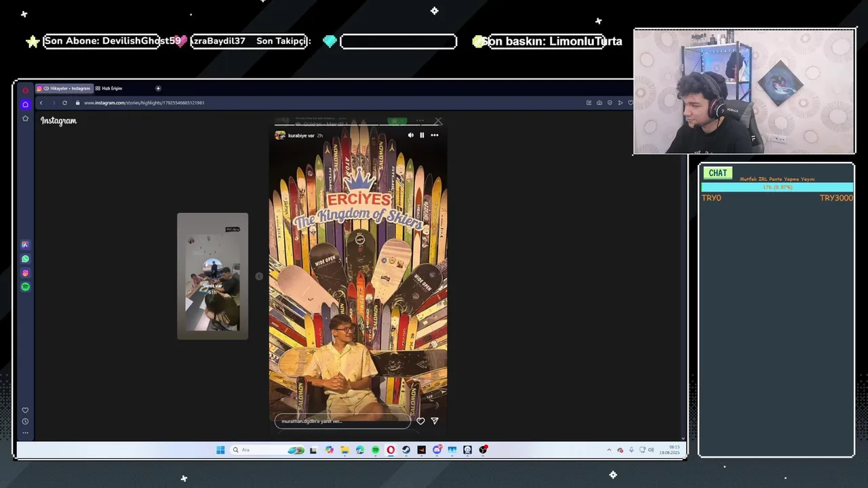Share the story via paper plane icon
Image resolution: width=868 pixels, height=488 pixels.
[x=435, y=421]
